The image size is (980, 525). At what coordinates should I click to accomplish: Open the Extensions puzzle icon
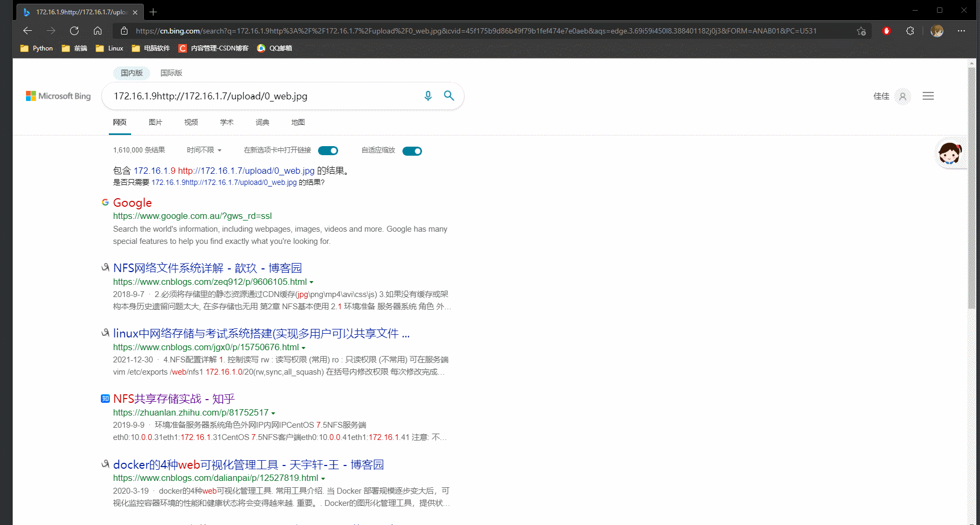(910, 31)
